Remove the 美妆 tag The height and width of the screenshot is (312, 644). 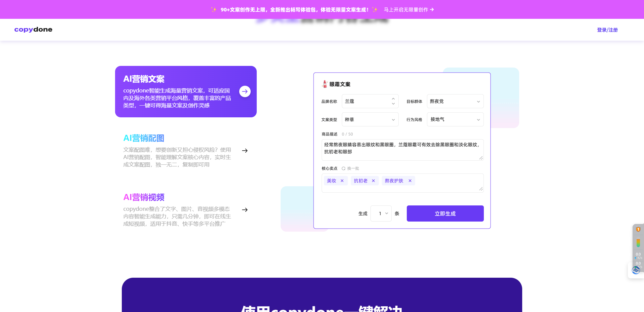(x=342, y=181)
